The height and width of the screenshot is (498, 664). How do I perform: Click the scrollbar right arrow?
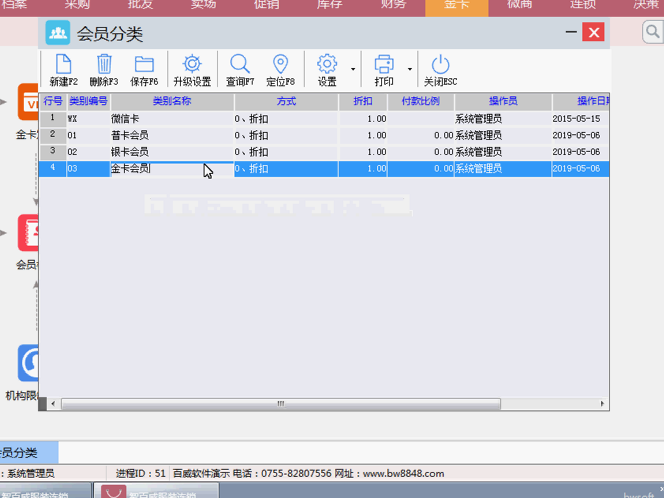point(602,404)
